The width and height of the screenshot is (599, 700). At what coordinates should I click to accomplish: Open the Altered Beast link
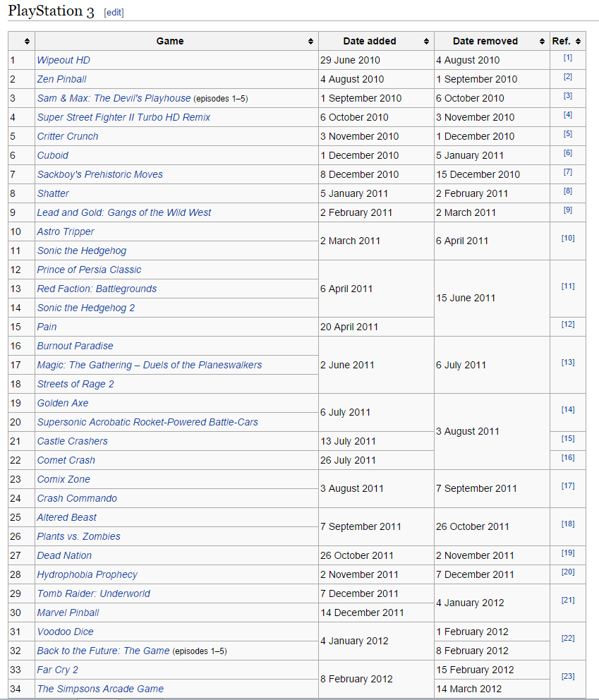[x=66, y=517]
